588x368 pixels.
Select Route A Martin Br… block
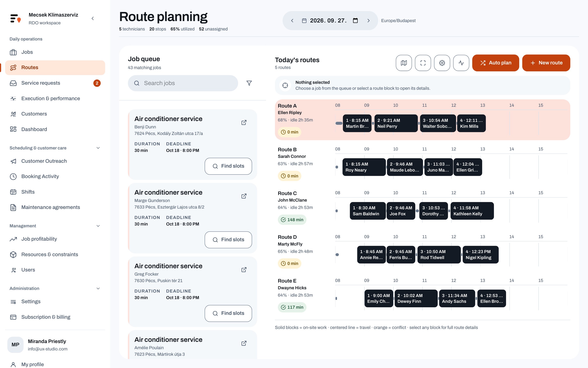coord(357,123)
